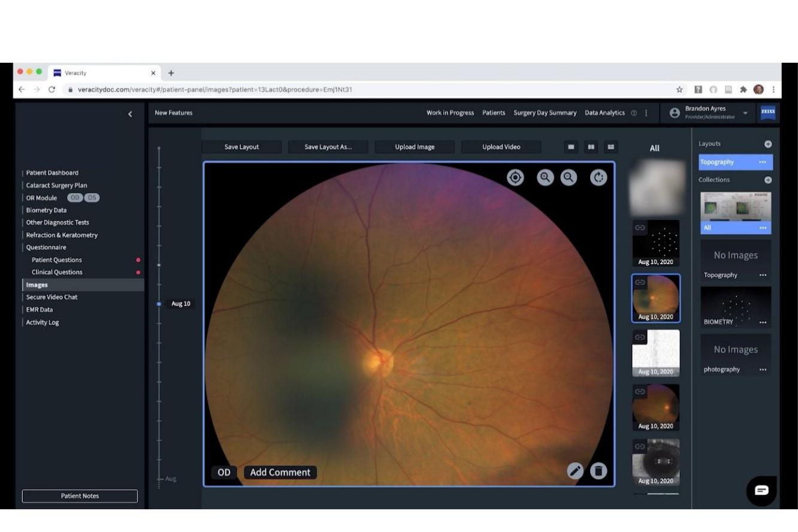Click the Upload Image button
The width and height of the screenshot is (798, 532).
[x=415, y=147]
